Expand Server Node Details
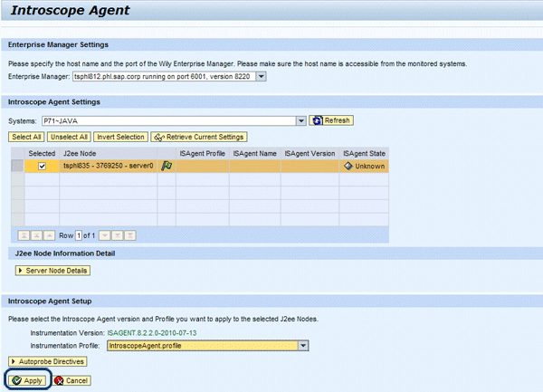543x392 pixels. coord(52,271)
